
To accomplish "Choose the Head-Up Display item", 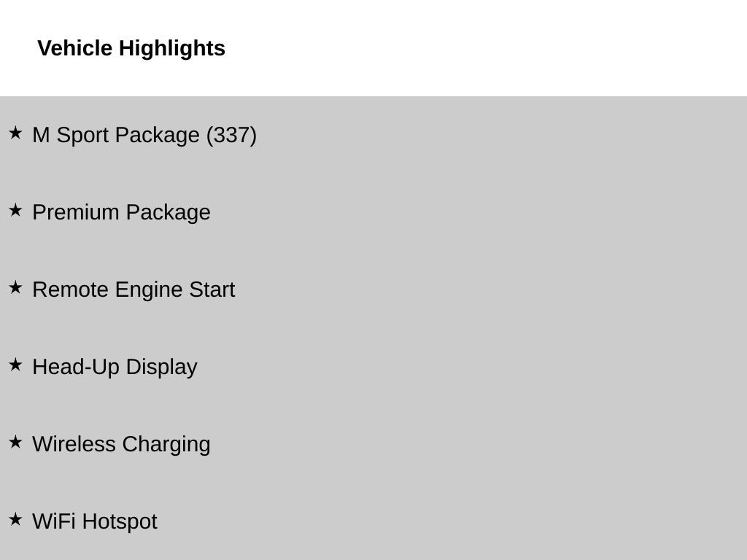I will pos(115,367).
